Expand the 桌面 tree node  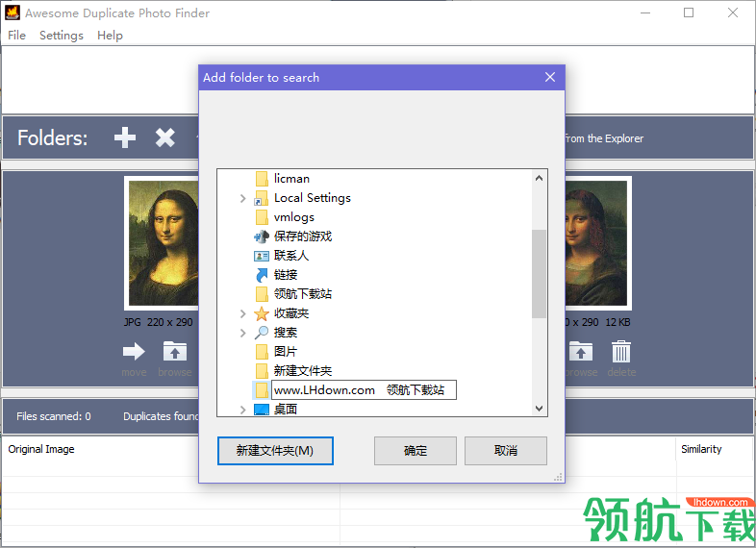point(243,410)
